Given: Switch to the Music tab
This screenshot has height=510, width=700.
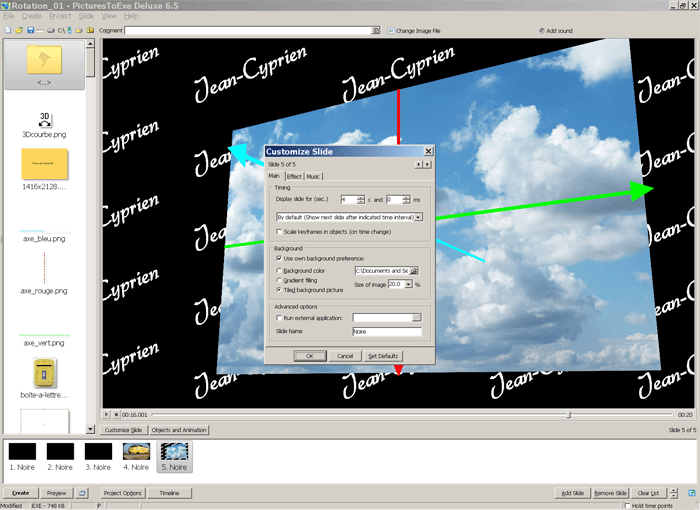Looking at the screenshot, I should click(313, 176).
